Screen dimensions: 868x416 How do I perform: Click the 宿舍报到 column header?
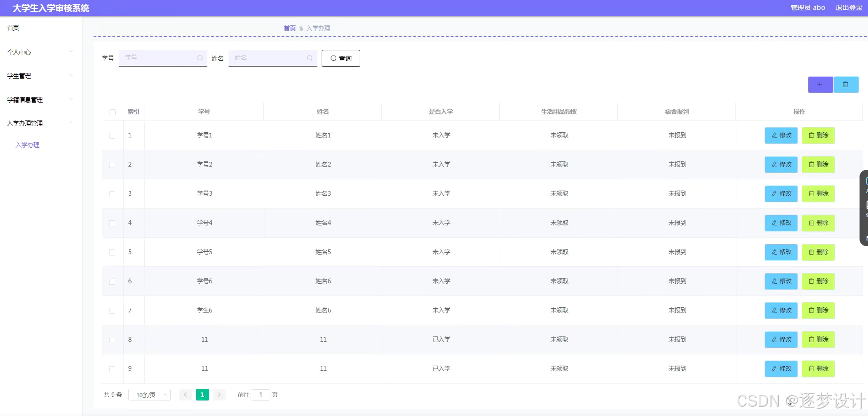pos(677,112)
